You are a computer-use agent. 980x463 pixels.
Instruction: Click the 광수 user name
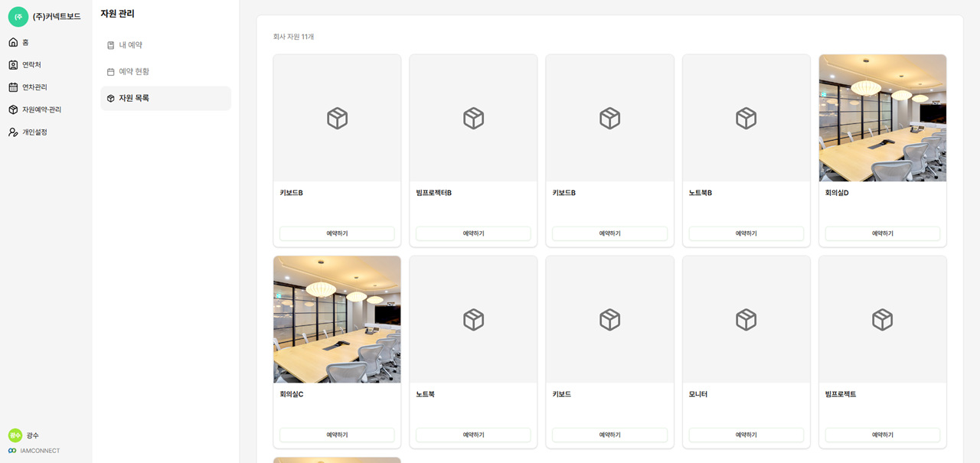(33, 435)
